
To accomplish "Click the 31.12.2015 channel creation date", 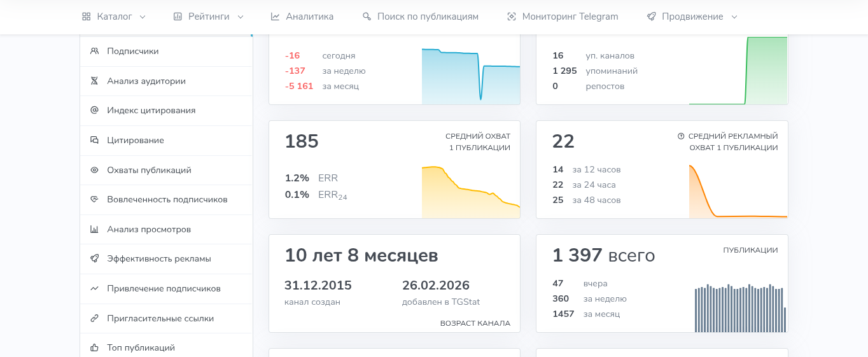I will pos(318,285).
